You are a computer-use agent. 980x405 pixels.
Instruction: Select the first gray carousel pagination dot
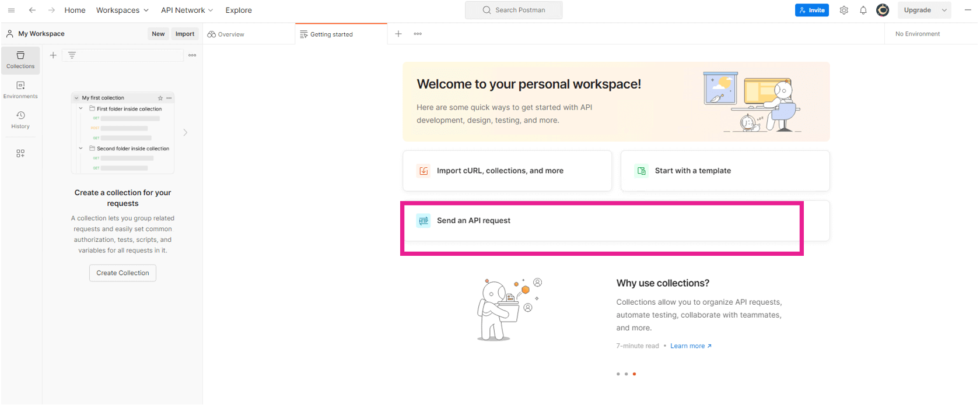coord(618,374)
